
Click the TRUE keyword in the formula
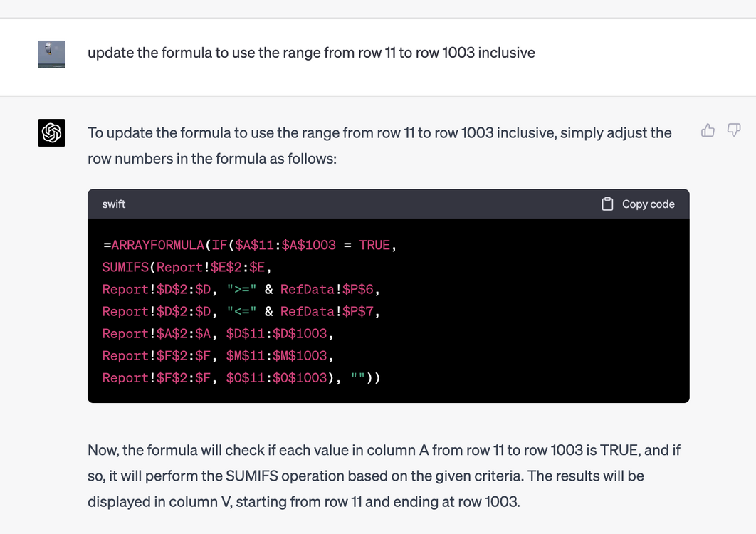coord(374,245)
